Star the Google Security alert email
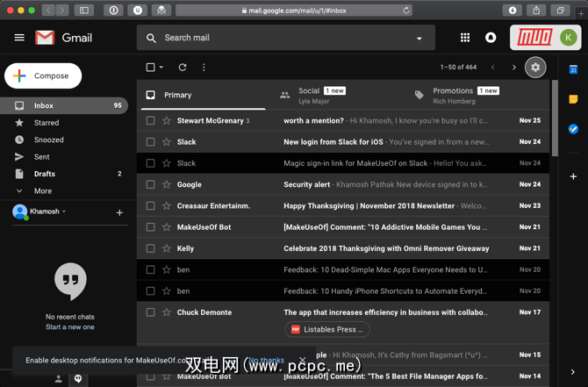Image resolution: width=588 pixels, height=387 pixels. click(x=167, y=184)
